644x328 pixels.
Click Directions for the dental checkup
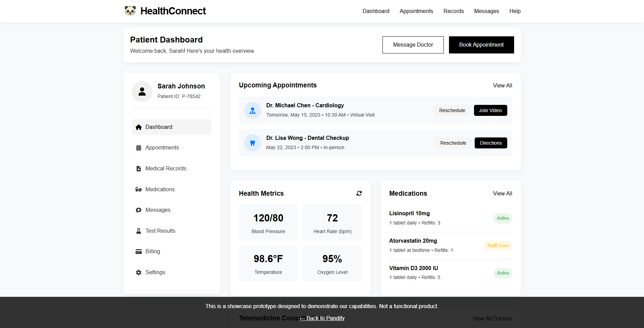tap(490, 143)
